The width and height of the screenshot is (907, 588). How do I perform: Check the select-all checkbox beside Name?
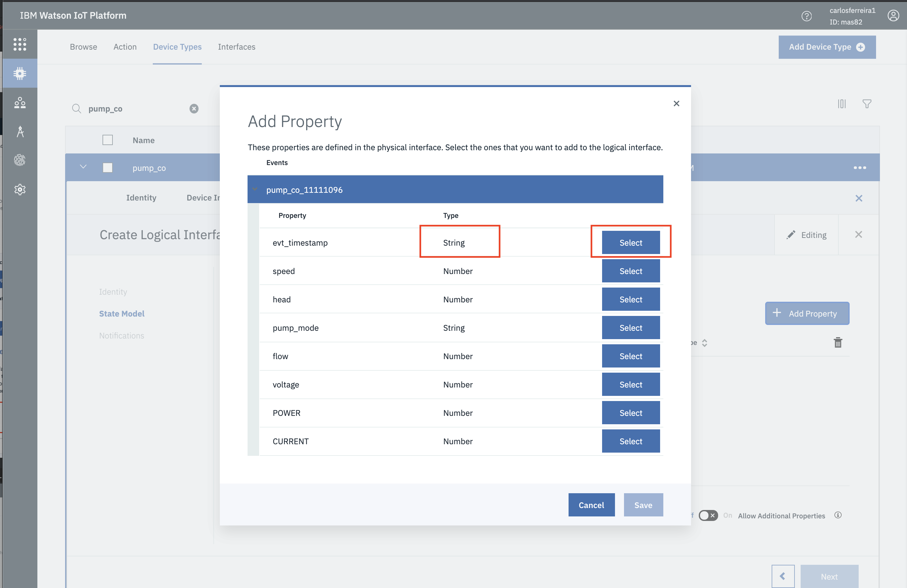pos(108,140)
